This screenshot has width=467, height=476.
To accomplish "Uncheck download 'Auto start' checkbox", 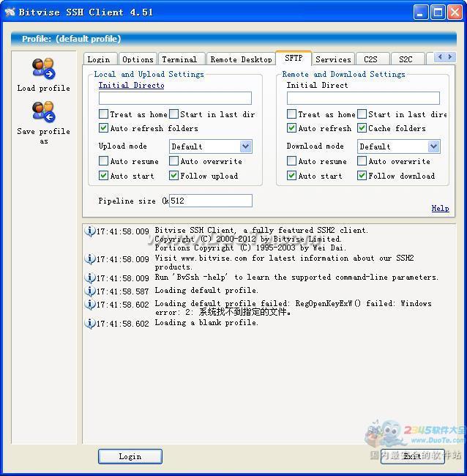I will click(291, 176).
